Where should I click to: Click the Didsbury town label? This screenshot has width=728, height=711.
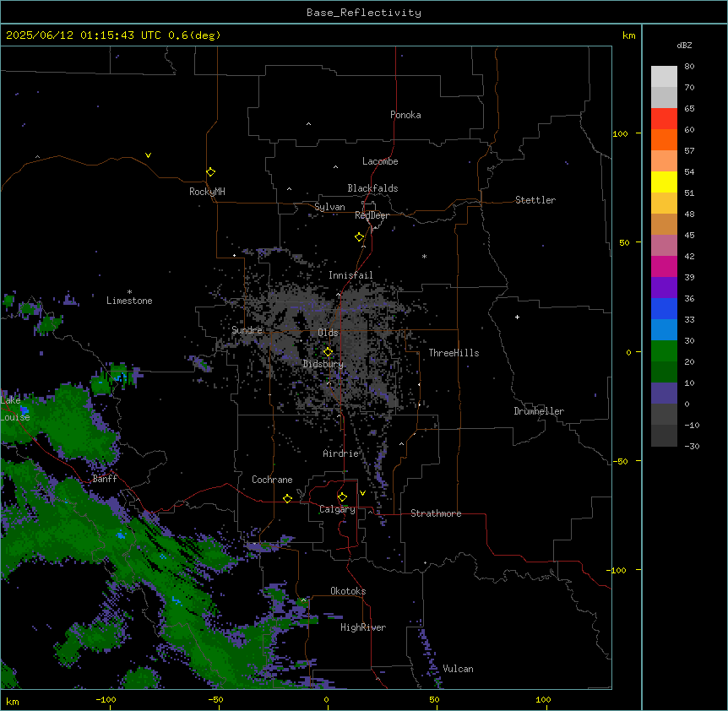point(323,364)
